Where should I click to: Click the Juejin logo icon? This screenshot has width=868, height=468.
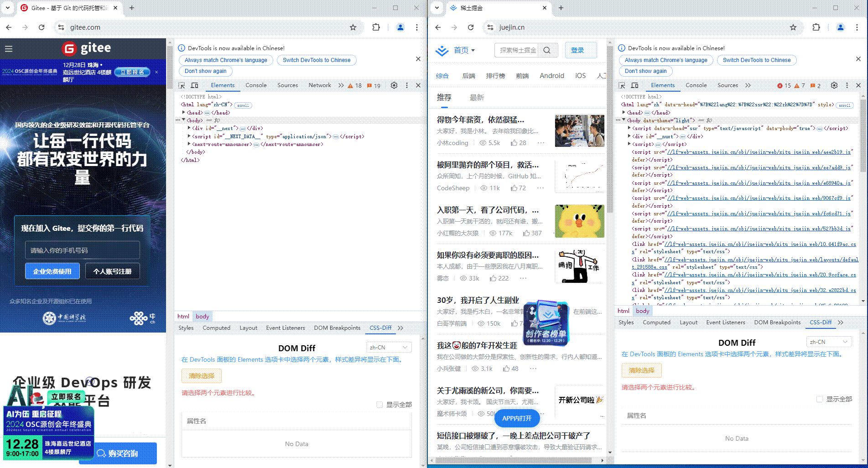point(442,50)
